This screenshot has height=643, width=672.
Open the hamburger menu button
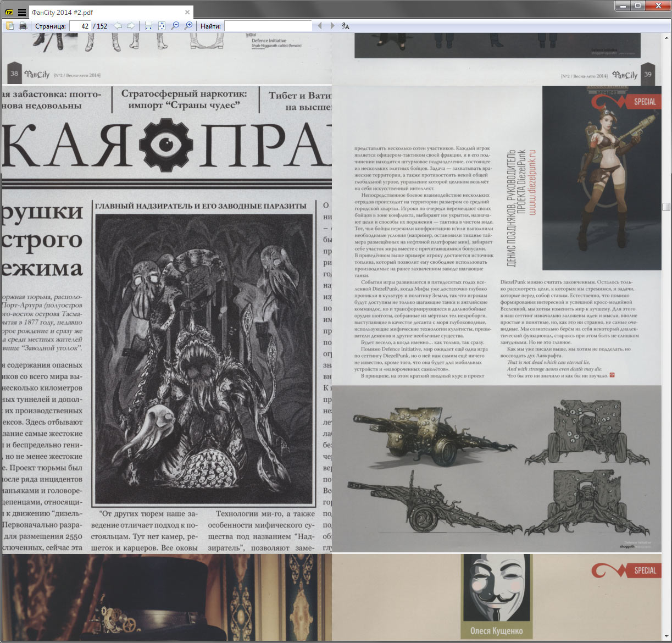[x=22, y=12]
